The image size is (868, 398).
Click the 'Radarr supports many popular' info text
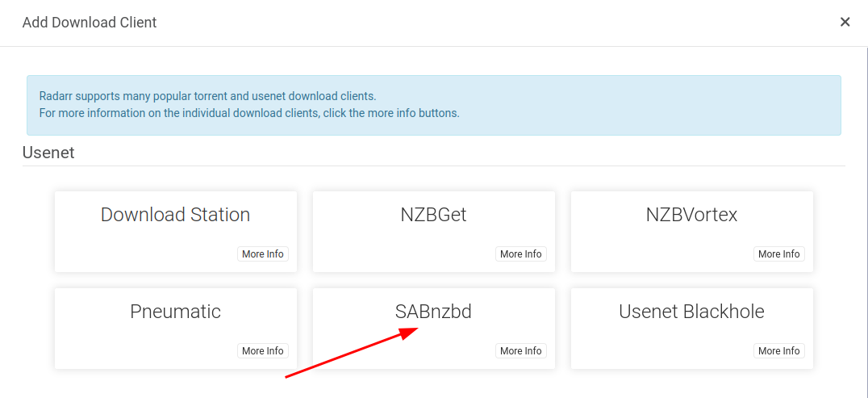tap(207, 96)
